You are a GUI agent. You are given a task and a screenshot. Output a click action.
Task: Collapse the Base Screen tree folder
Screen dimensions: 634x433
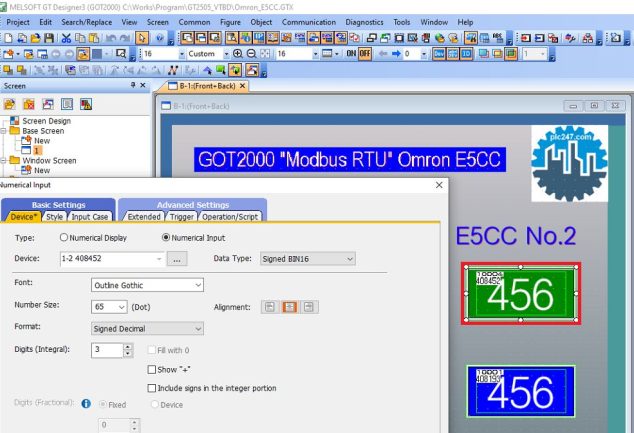coord(4,131)
